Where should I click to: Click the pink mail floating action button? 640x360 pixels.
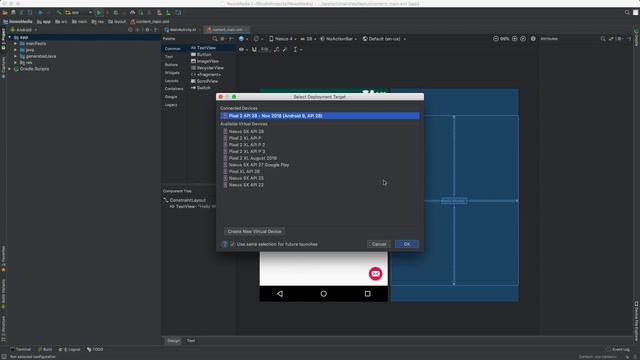click(376, 273)
